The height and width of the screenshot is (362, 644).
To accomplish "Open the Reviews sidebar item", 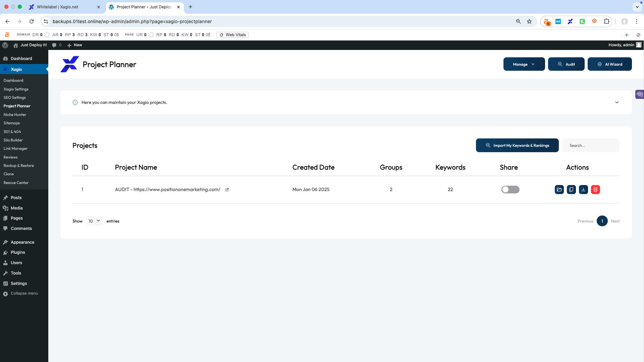I will point(10,157).
